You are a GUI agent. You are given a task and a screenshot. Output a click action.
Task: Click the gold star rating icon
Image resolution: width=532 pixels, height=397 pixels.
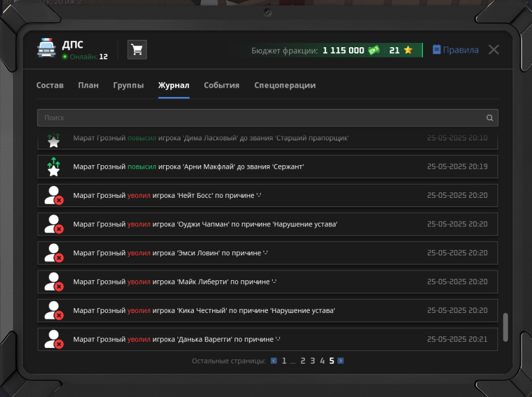pos(408,50)
